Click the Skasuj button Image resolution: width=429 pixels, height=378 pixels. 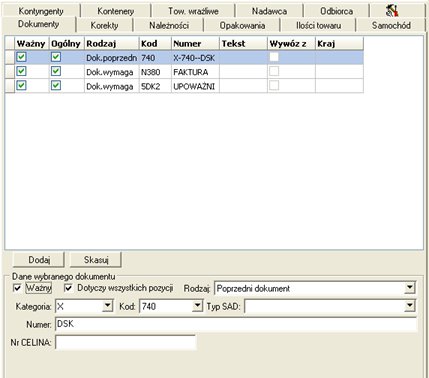click(96, 260)
